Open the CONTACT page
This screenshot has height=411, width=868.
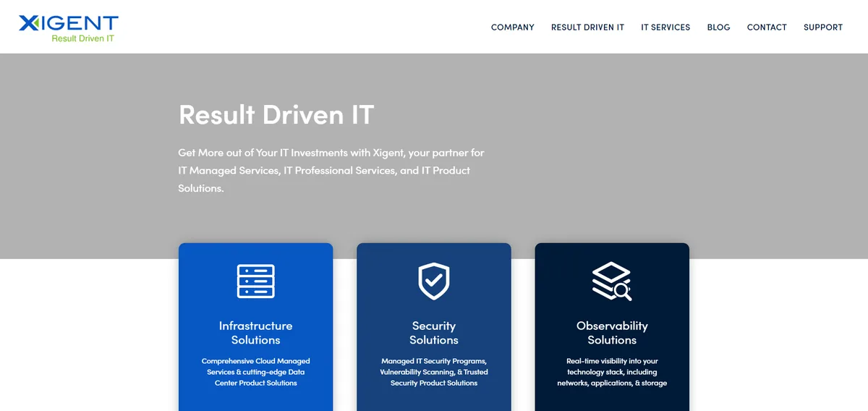pos(767,27)
